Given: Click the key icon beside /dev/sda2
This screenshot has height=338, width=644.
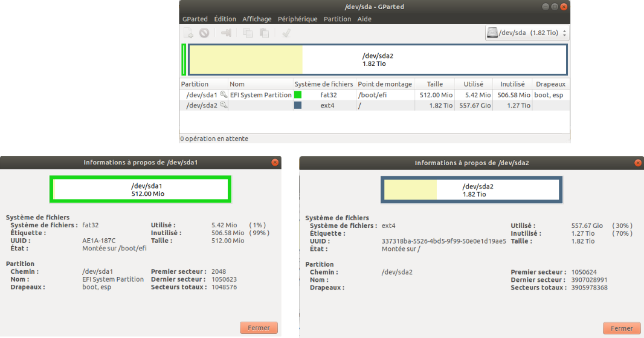Looking at the screenshot, I should click(x=224, y=105).
